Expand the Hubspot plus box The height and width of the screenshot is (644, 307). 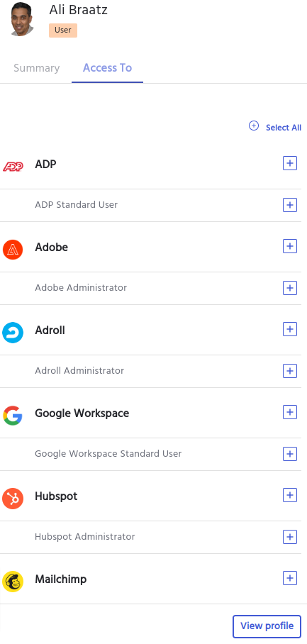[290, 495]
